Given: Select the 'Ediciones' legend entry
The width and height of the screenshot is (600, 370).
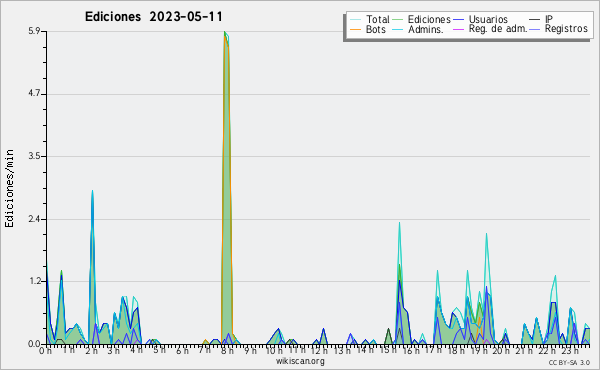Looking at the screenshot, I should [x=421, y=19].
